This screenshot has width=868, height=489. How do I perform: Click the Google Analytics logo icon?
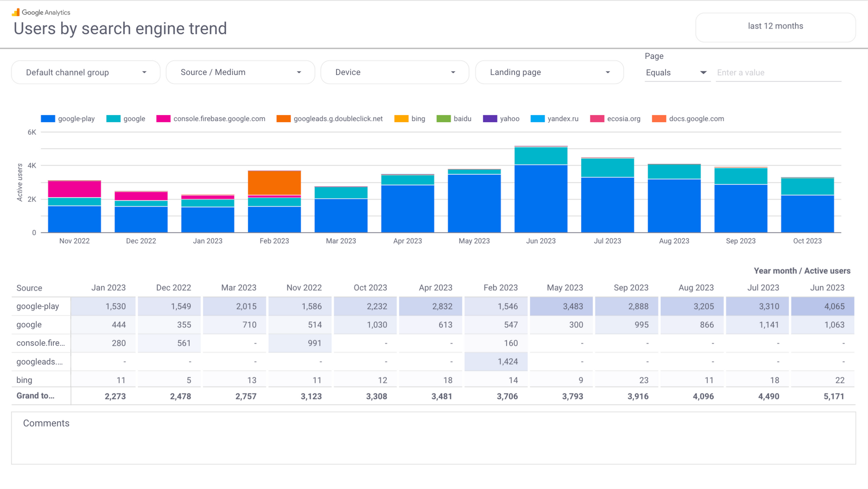(x=16, y=12)
